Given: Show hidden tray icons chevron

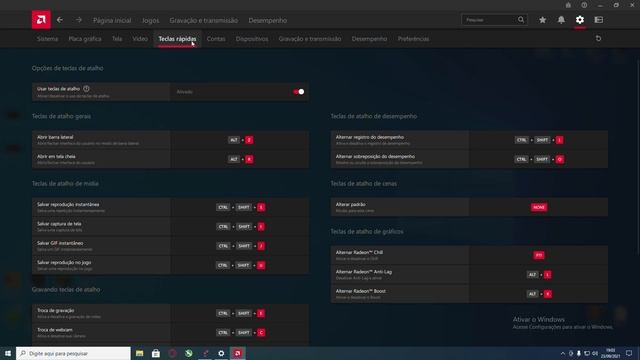Looking at the screenshot, I should point(562,353).
